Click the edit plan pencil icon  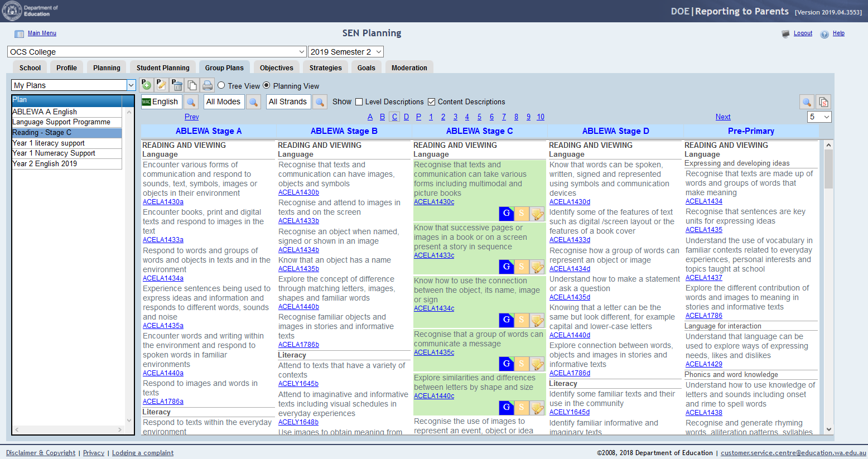coord(161,85)
